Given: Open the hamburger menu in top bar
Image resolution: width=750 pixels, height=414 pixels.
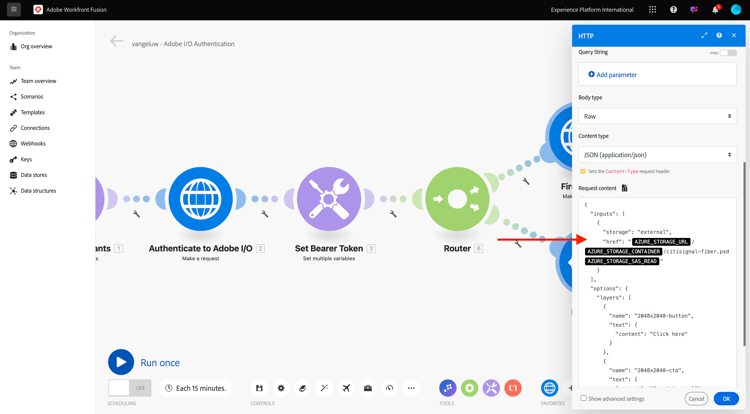Looking at the screenshot, I should click(x=14, y=9).
